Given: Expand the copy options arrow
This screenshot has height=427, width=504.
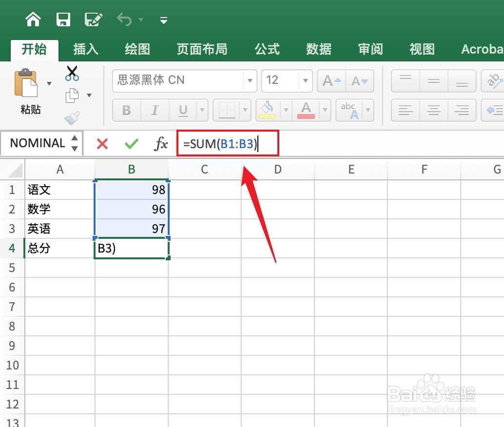Looking at the screenshot, I should (x=89, y=95).
